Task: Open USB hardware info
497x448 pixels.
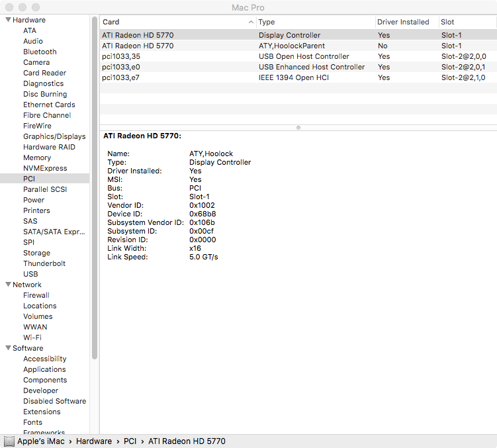Action: (x=30, y=274)
